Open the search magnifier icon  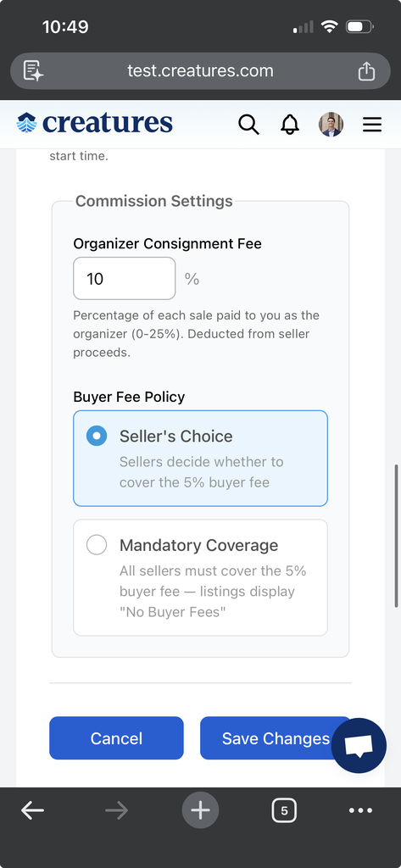coord(248,125)
